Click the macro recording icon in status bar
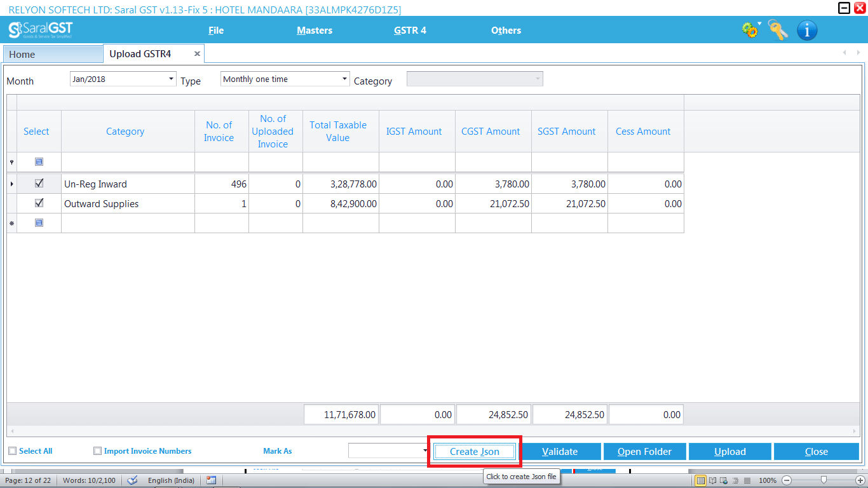868x488 pixels. pos(211,480)
